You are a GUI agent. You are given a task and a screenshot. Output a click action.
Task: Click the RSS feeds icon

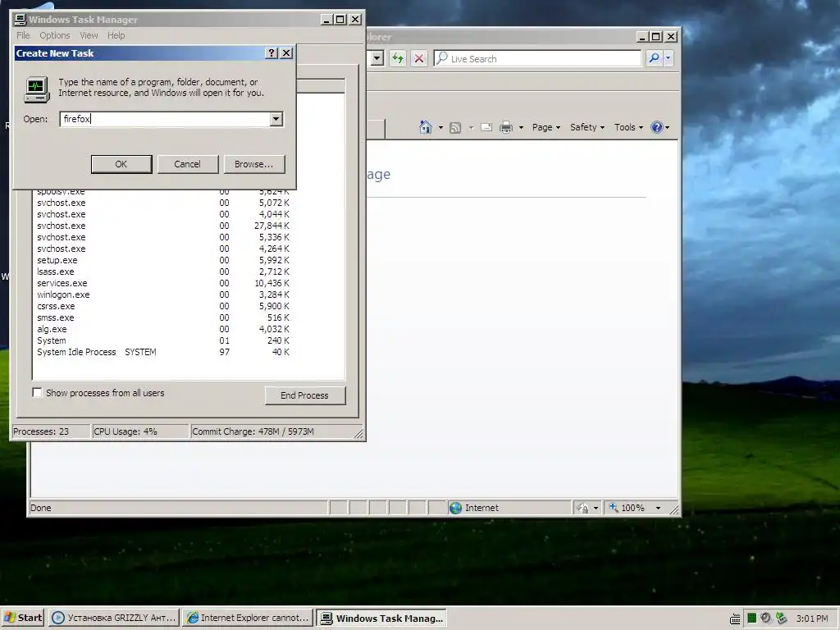[454, 127]
